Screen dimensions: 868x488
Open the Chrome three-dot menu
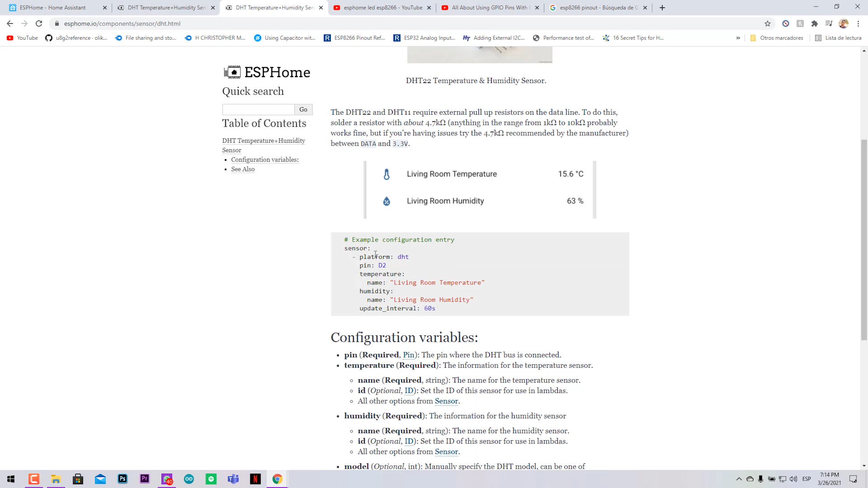[858, 23]
